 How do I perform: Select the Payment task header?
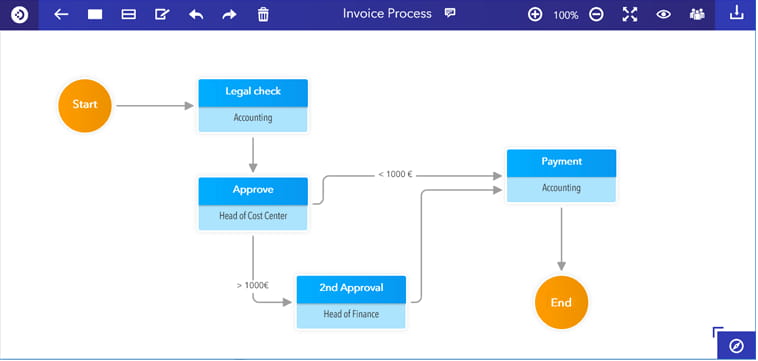(561, 163)
